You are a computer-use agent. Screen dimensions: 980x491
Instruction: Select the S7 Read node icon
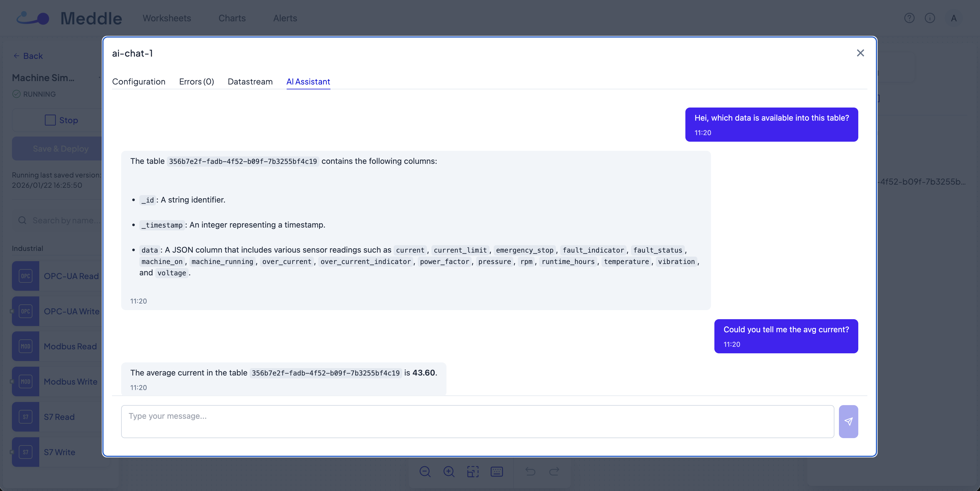point(25,416)
